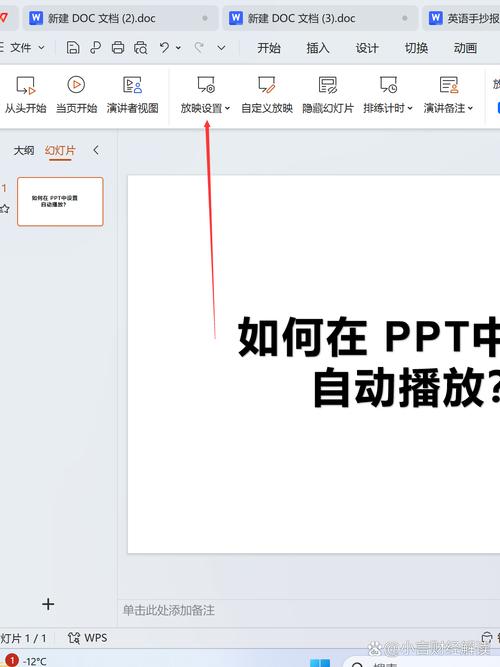Click the Print icon
This screenshot has width=500, height=667.
click(x=118, y=48)
